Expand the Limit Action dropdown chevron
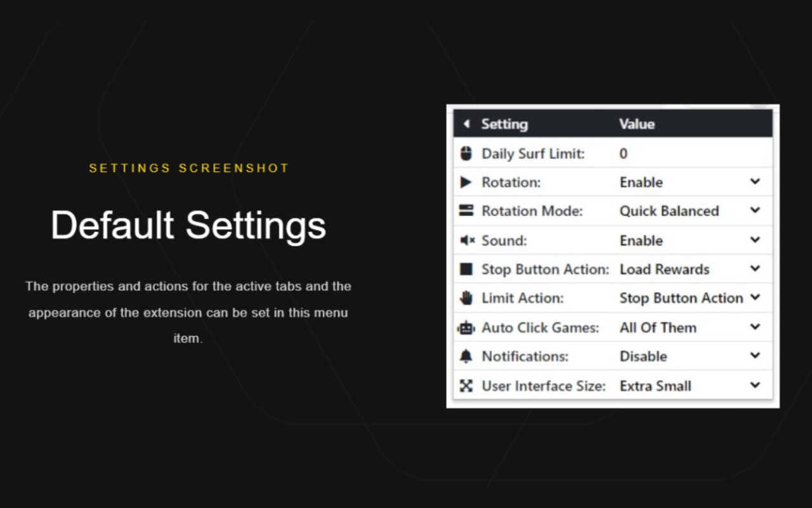812x508 pixels. (x=755, y=297)
